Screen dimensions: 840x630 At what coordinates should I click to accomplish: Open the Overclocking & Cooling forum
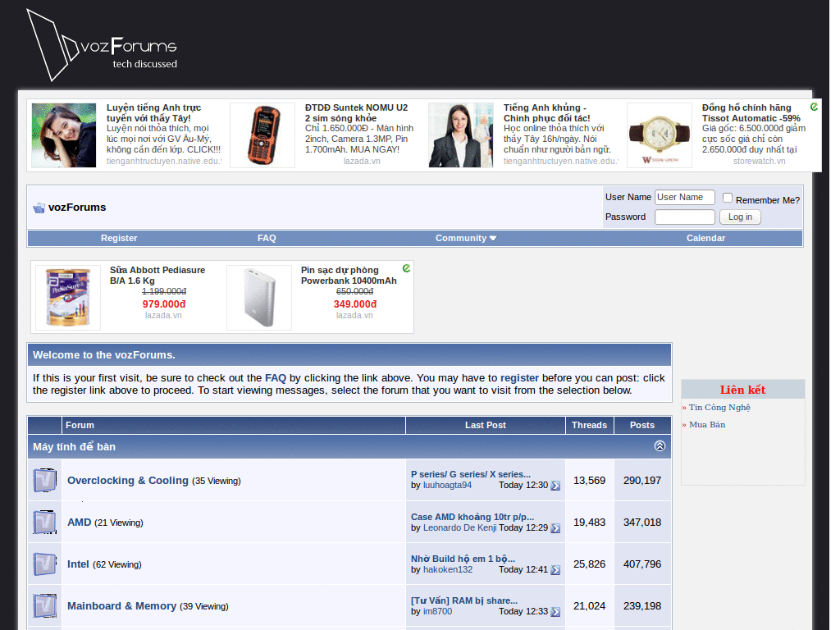(128, 481)
